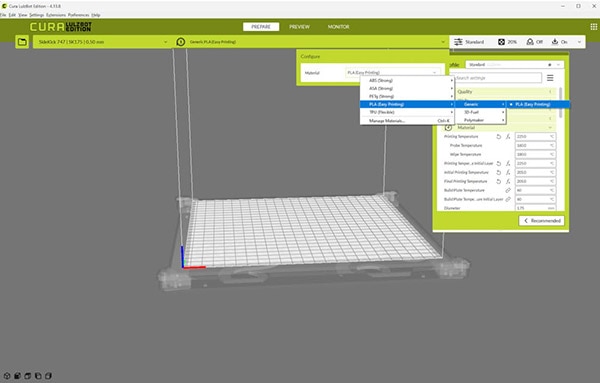Click fx icon for Final Printing Temperature
This screenshot has height=383, width=600.
tap(508, 181)
